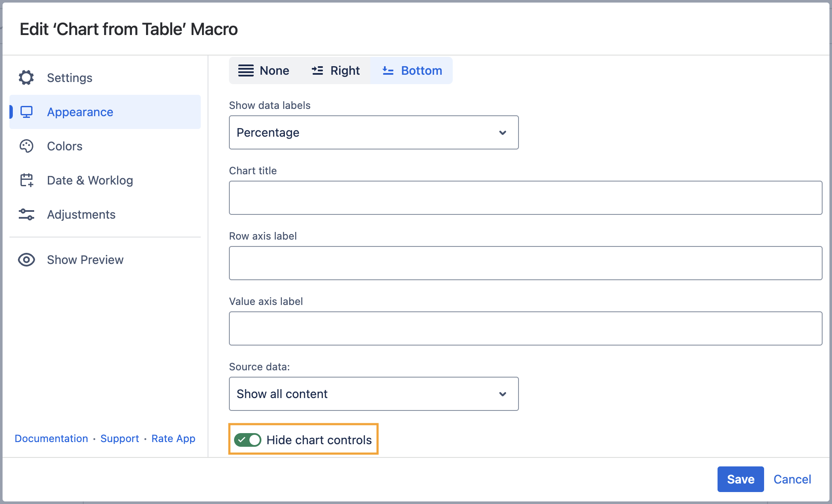This screenshot has width=832, height=504.
Task: Click the Cancel link
Action: (792, 479)
